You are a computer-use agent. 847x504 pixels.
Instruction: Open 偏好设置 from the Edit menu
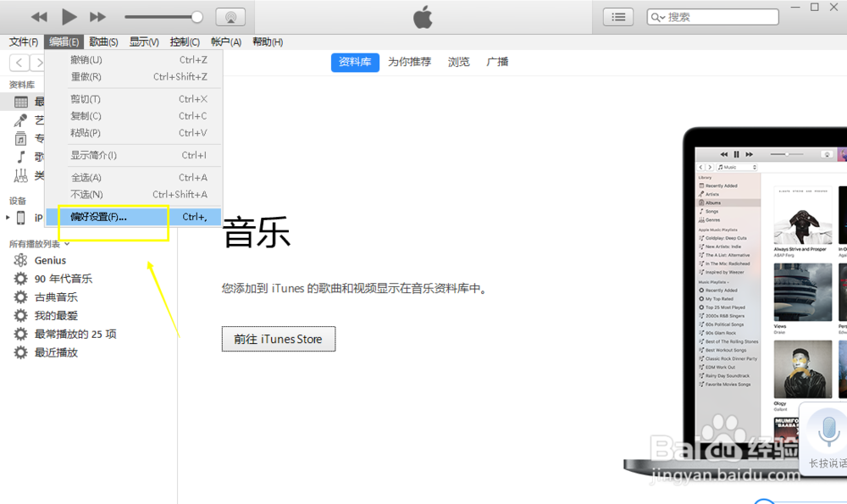[x=93, y=216]
